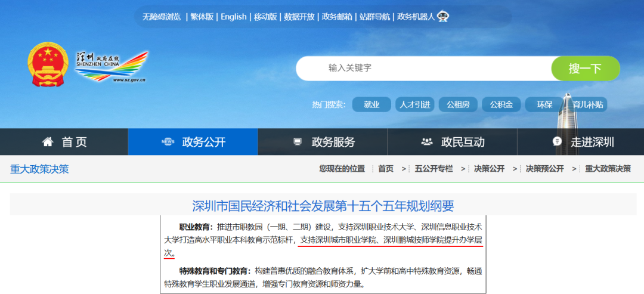644x294 pixels.
Task: Select the 人才引进 hot search tag
Action: 415,104
